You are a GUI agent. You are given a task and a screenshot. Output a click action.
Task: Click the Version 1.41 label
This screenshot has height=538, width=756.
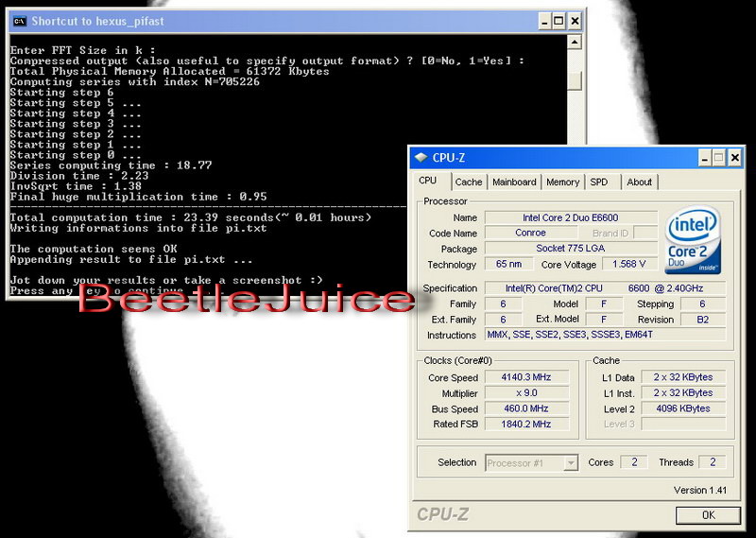pyautogui.click(x=700, y=490)
